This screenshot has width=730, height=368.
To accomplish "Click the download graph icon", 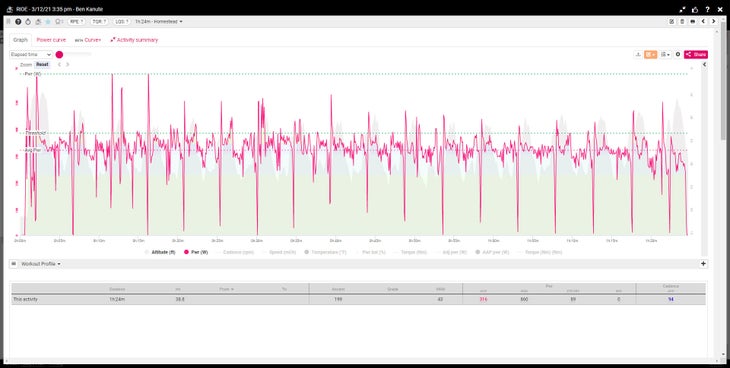I will pyautogui.click(x=638, y=55).
